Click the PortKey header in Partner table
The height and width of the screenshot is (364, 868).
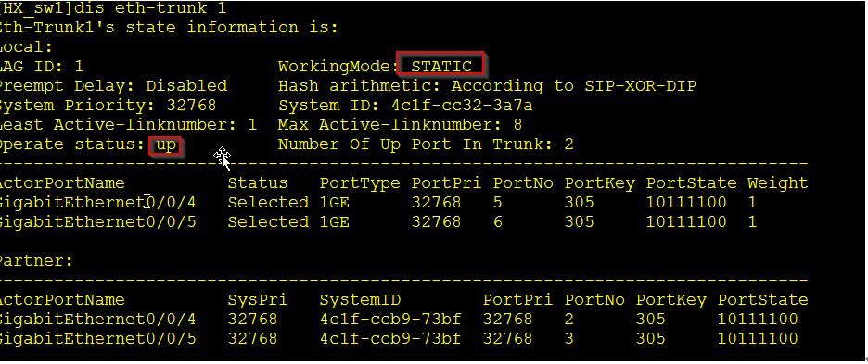coord(670,300)
